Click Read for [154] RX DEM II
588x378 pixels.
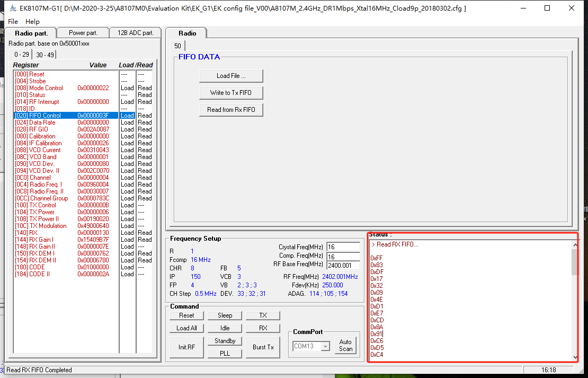click(145, 260)
